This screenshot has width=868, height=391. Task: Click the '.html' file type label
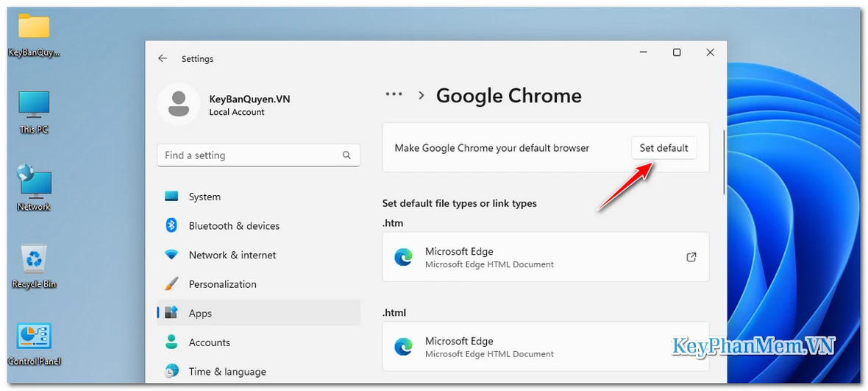(394, 313)
